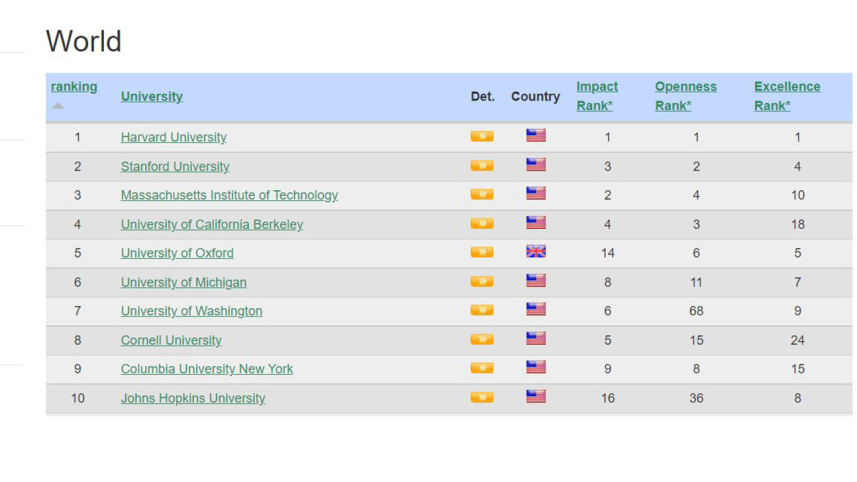This screenshot has width=857, height=482.
Task: Click the sort arrow under the ranking header
Action: [x=58, y=106]
